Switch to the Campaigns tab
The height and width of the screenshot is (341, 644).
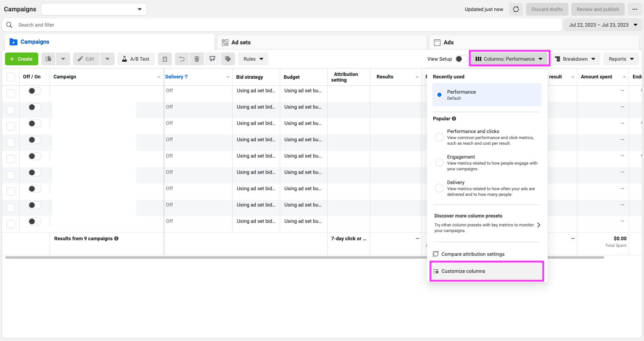coord(110,42)
